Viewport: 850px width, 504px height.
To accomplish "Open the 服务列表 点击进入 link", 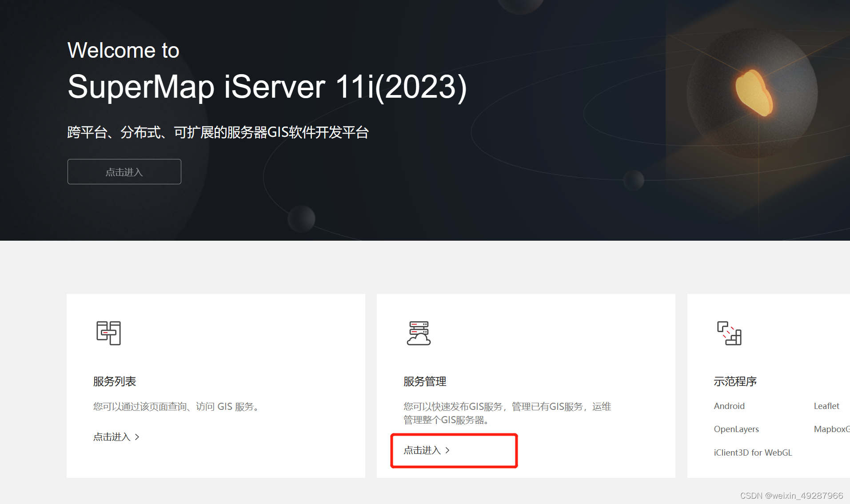I will 112,437.
